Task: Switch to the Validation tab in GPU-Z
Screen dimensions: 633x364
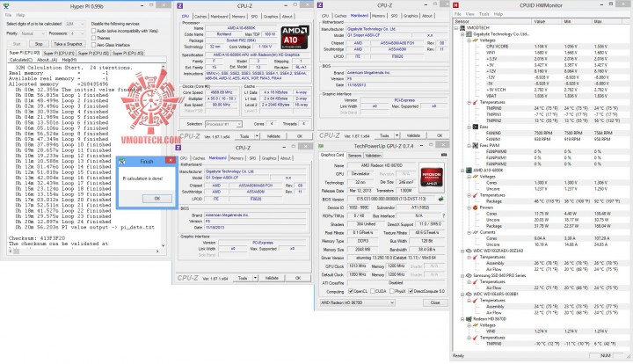Action: tap(373, 156)
